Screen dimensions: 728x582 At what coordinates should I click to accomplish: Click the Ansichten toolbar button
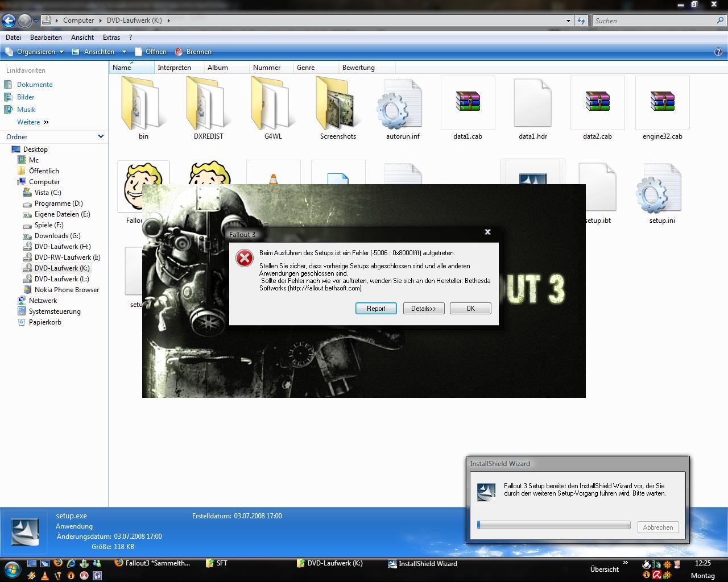94,52
